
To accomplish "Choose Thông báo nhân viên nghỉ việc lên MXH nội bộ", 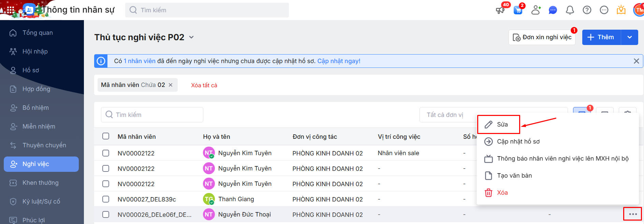I will click(558, 159).
